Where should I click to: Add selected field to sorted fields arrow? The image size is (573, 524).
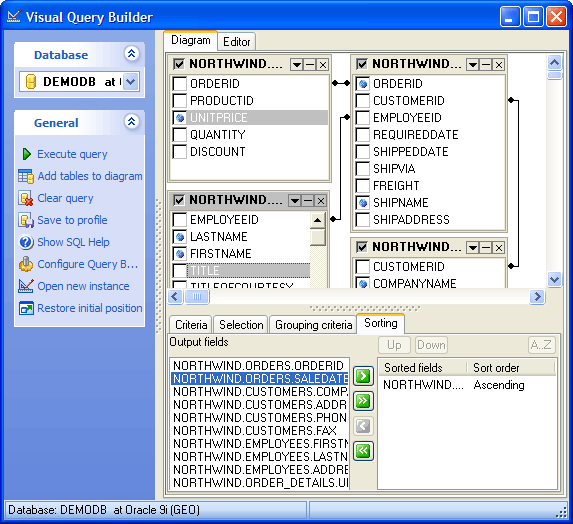point(363,376)
